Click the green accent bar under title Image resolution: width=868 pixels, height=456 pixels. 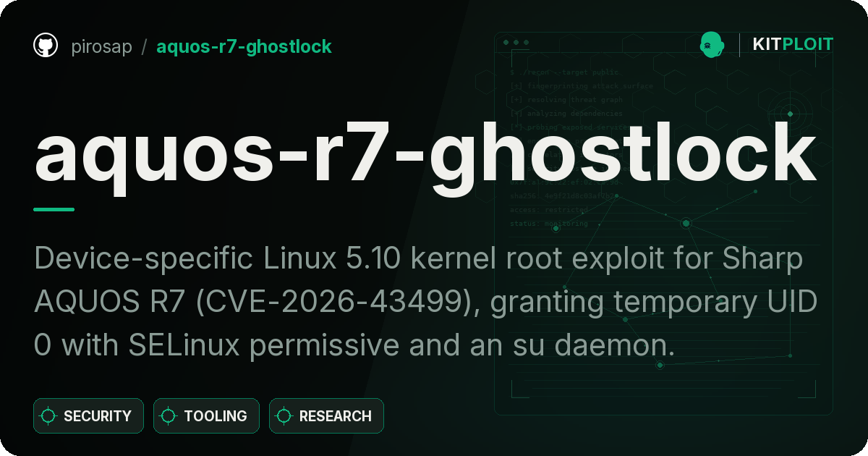tap(54, 209)
